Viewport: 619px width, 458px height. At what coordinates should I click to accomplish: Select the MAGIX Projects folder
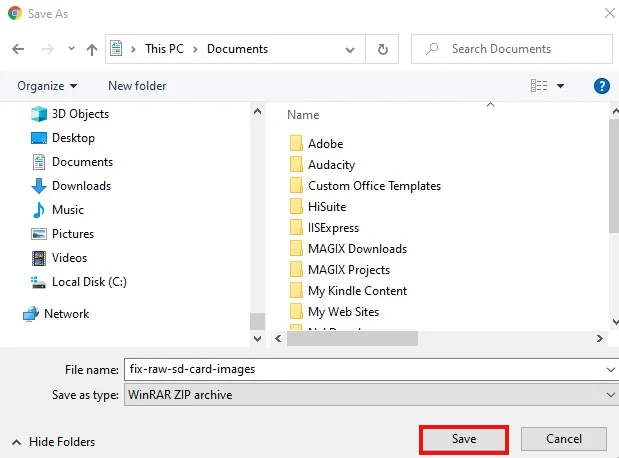[x=348, y=270]
